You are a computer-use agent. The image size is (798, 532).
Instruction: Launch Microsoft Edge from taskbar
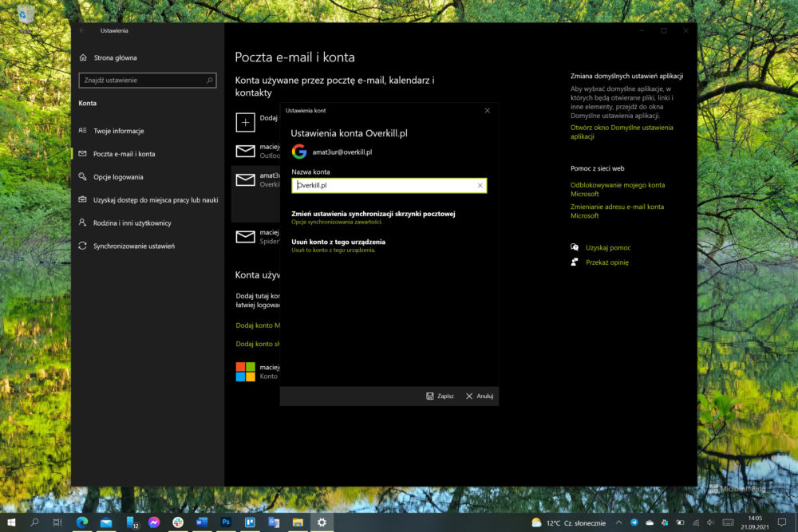click(x=82, y=522)
